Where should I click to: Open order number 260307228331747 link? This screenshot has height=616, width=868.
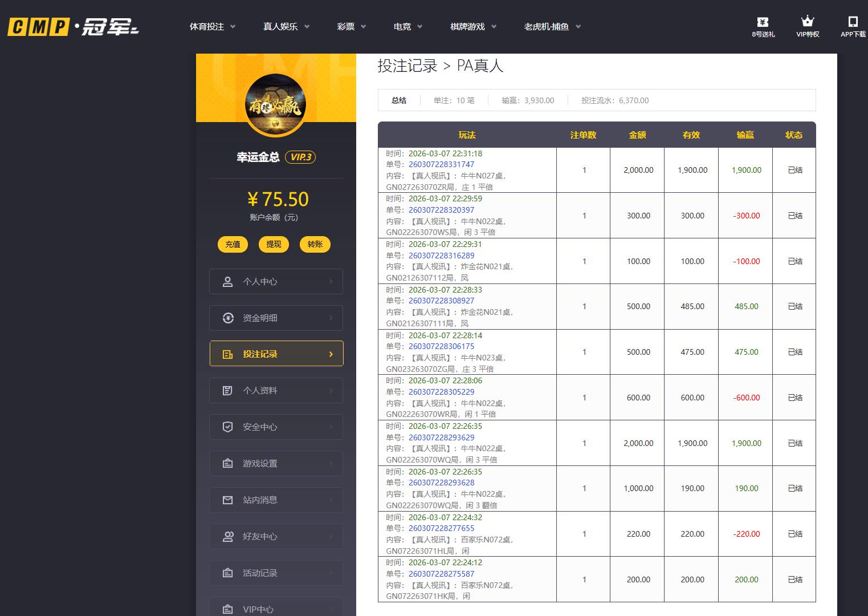[x=441, y=164]
